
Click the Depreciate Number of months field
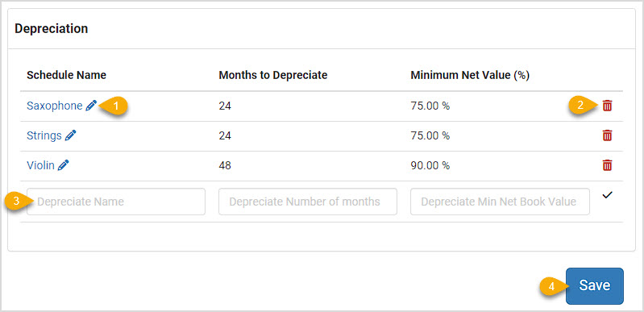click(308, 202)
